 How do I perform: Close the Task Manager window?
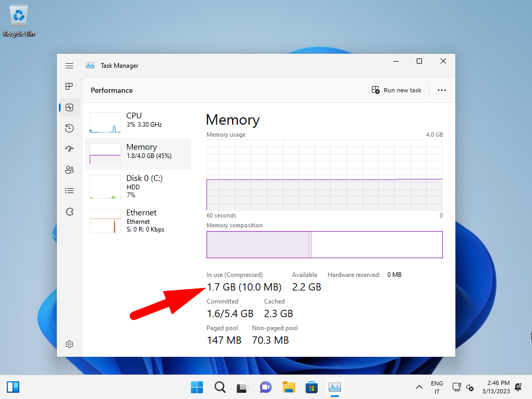(x=443, y=61)
